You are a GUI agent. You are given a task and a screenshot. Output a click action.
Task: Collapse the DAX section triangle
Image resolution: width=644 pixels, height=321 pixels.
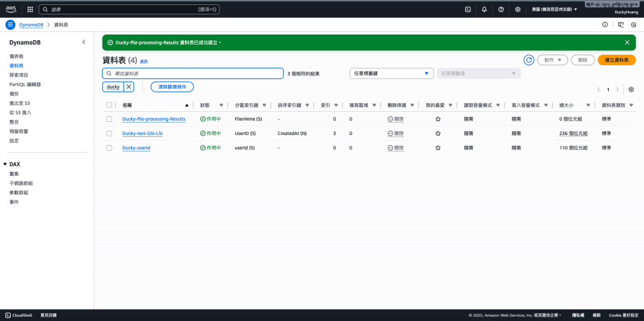[5, 164]
